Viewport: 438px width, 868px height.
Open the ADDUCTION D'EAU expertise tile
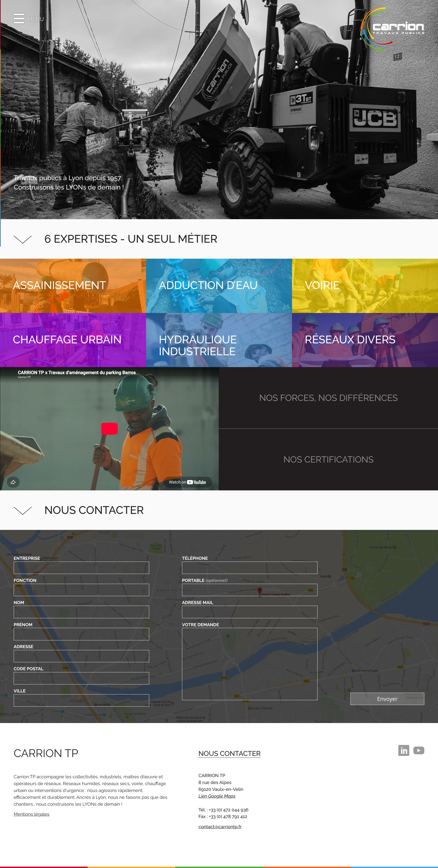[x=219, y=286]
